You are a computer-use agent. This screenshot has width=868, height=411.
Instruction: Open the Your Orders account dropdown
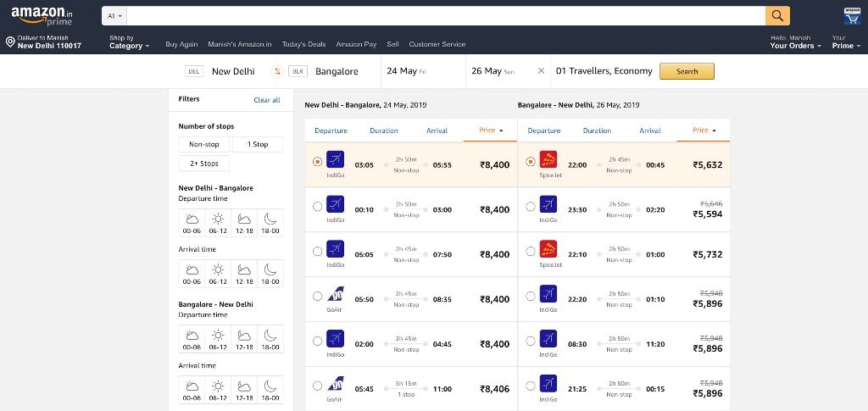(x=796, y=42)
